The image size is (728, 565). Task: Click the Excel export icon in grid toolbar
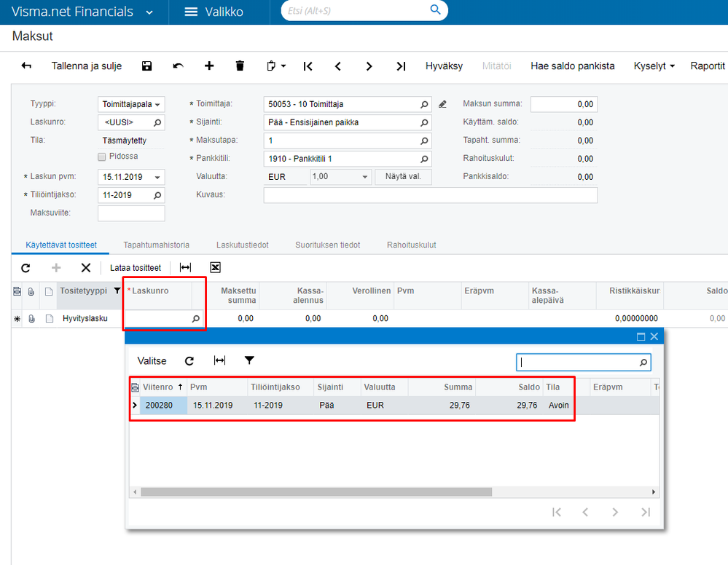pos(215,268)
